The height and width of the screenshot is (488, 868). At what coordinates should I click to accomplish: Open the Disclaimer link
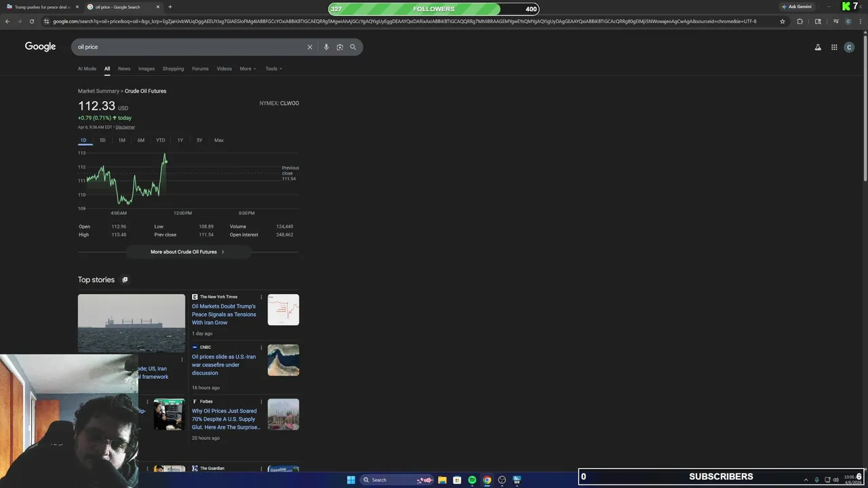point(125,127)
